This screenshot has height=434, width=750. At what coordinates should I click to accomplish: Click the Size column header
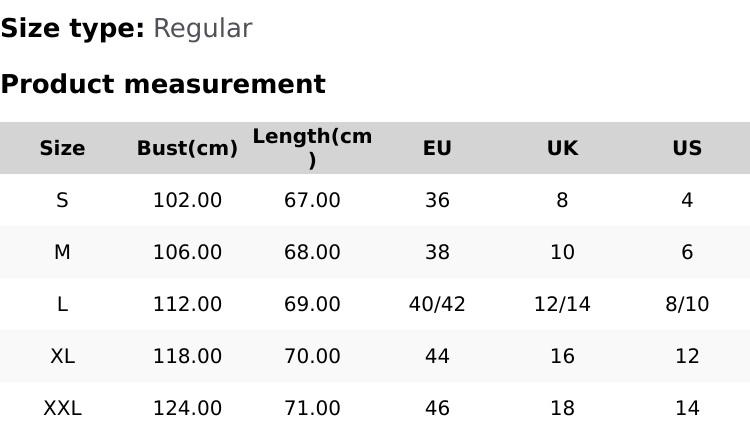(62, 148)
